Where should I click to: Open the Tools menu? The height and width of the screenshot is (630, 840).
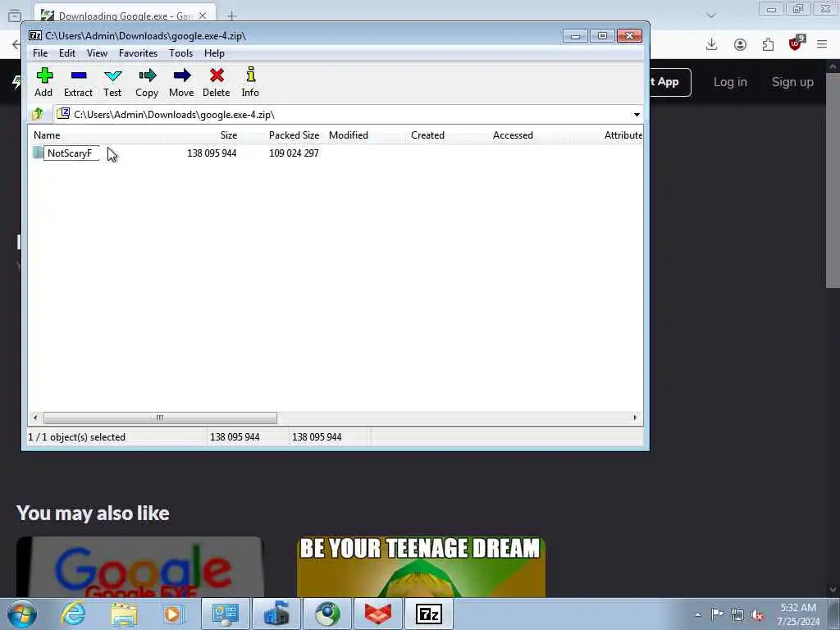pos(180,53)
